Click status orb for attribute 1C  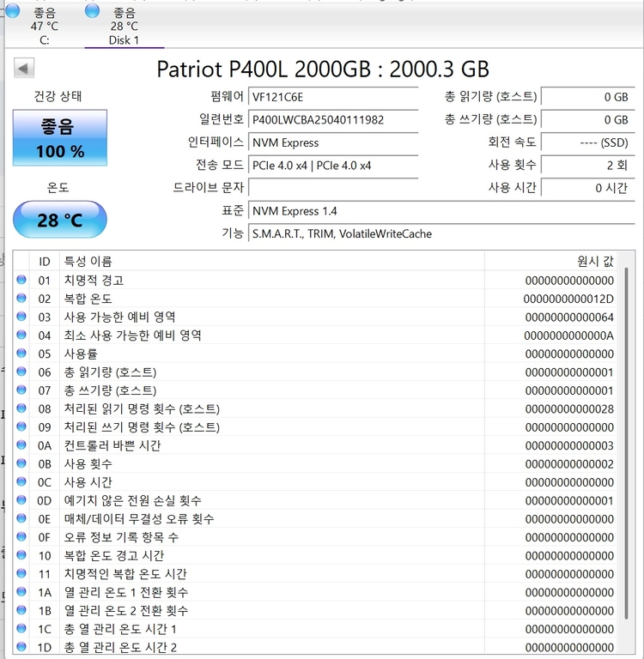(21, 628)
